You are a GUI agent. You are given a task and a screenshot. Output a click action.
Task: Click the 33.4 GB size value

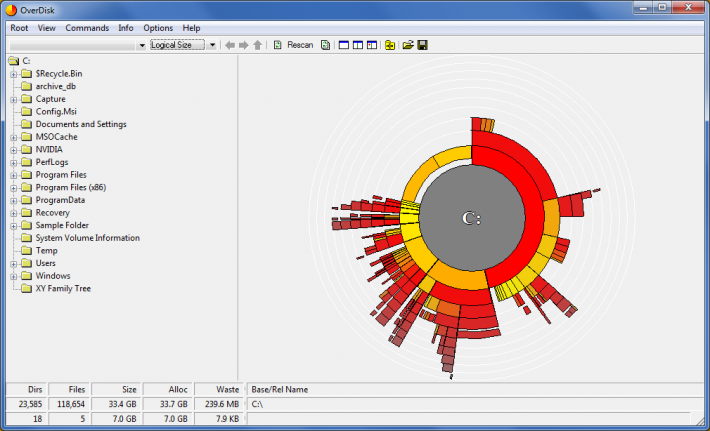tap(123, 404)
